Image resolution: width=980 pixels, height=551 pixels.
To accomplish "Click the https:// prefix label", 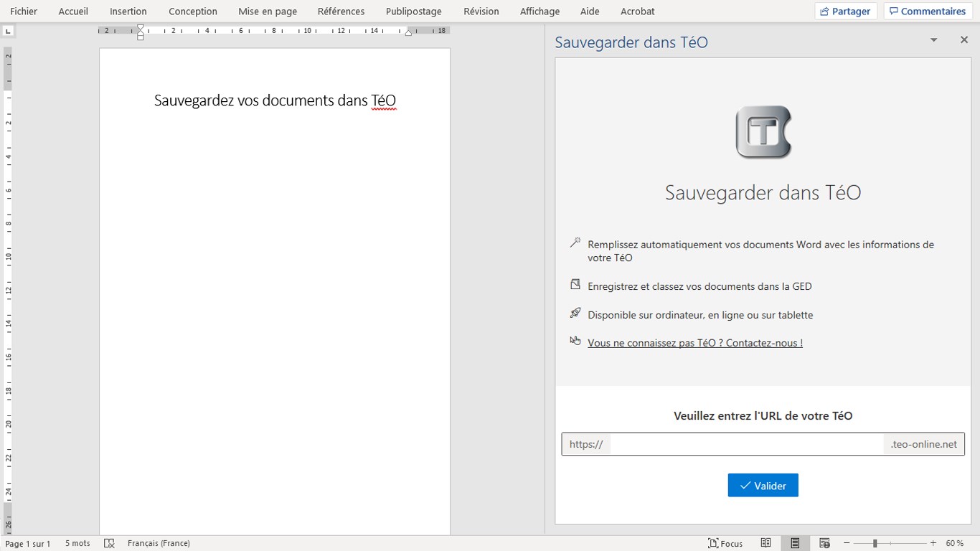I will tap(586, 444).
